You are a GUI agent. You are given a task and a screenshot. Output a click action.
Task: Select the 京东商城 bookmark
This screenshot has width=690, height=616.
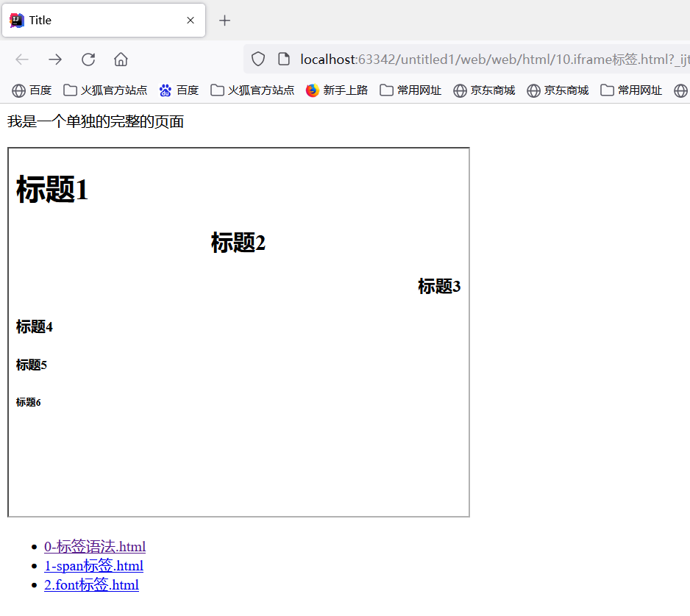(483, 90)
